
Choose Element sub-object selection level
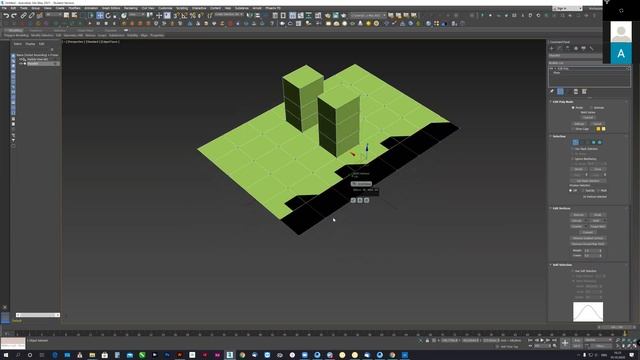tap(600, 142)
